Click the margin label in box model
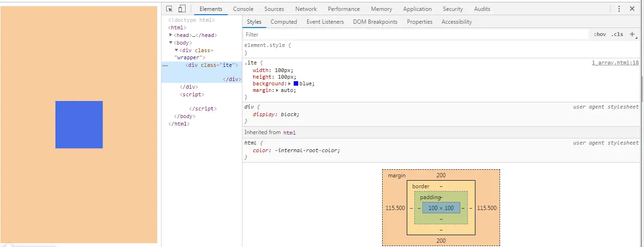The image size is (644, 247). pos(397,175)
